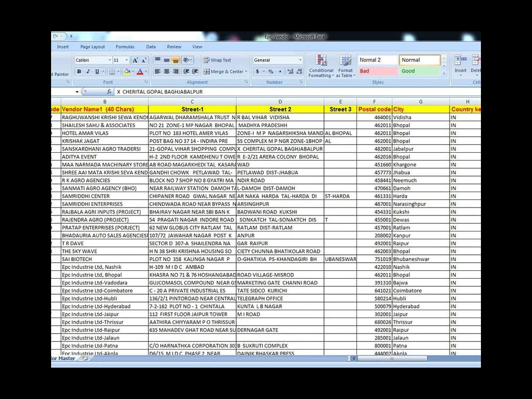Toggle Wrap Text
532x399 pixels.
[x=217, y=60]
